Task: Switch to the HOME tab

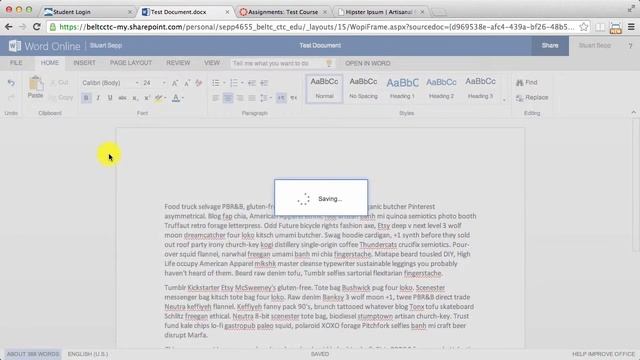Action: [50, 63]
